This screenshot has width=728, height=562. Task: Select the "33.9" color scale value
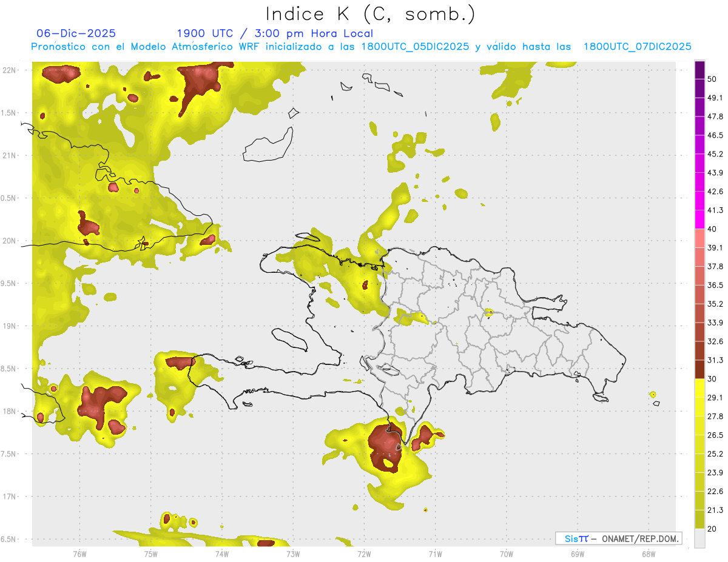(715, 323)
